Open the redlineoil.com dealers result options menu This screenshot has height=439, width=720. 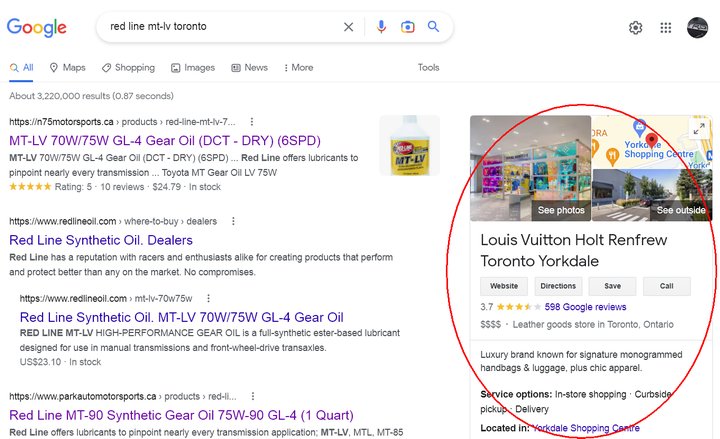pos(233,221)
